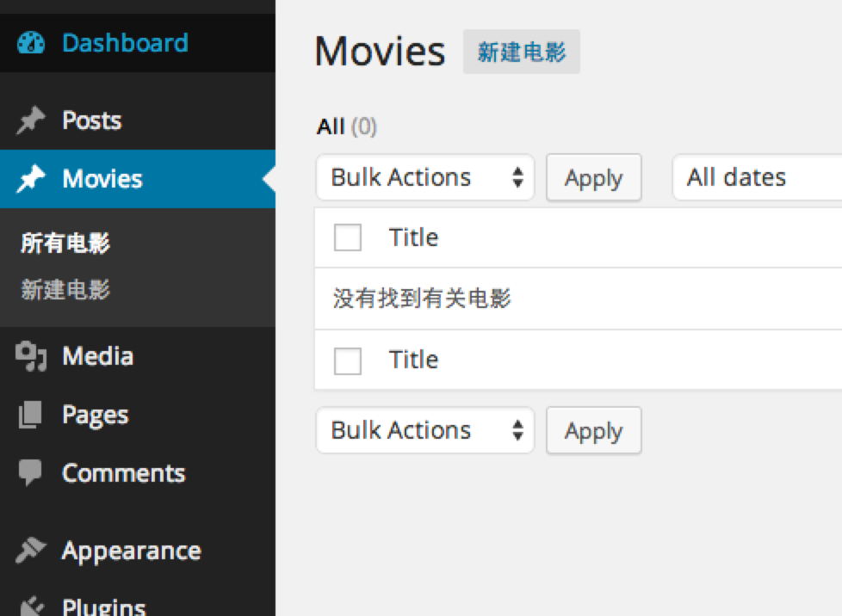Select 所有电影 in the Movies submenu
Image resolution: width=842 pixels, height=616 pixels.
pos(65,243)
